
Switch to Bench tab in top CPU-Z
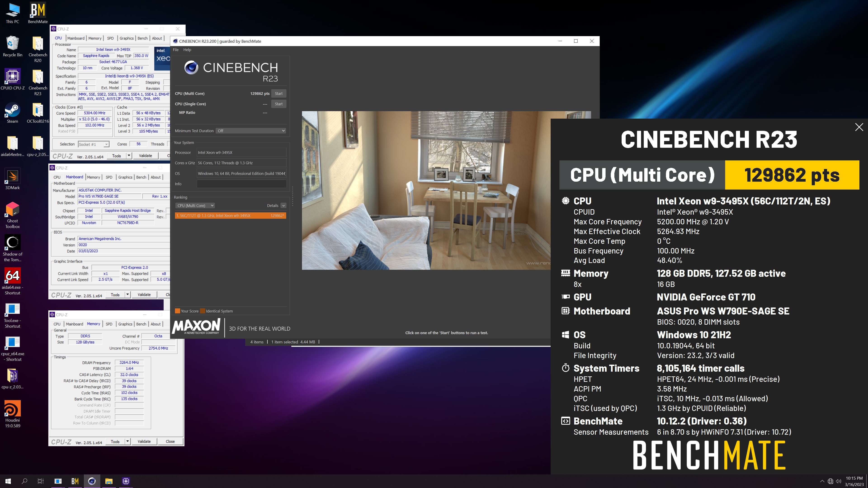[x=143, y=38]
